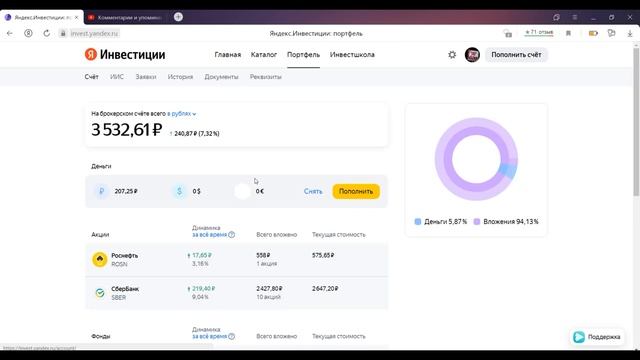This screenshot has height=360, width=640.
Task: Click the tab groups icon in title bar
Action: pyautogui.click(x=556, y=17)
